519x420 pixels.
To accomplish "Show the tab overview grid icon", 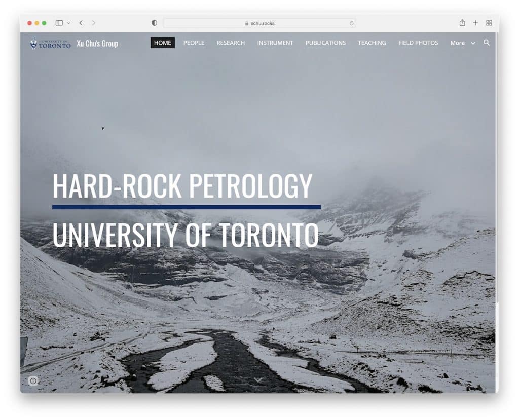I will 489,23.
